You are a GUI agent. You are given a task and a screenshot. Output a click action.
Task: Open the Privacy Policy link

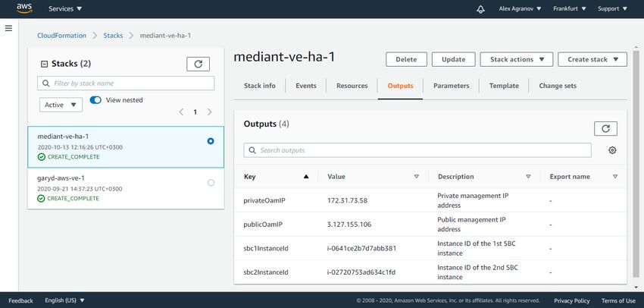tap(572, 300)
